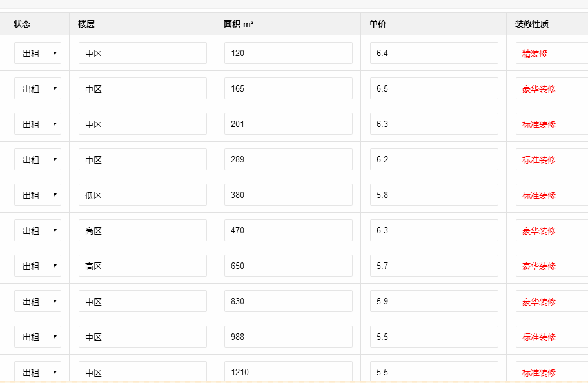Click floor field 高区 in the 470 row

coord(142,230)
